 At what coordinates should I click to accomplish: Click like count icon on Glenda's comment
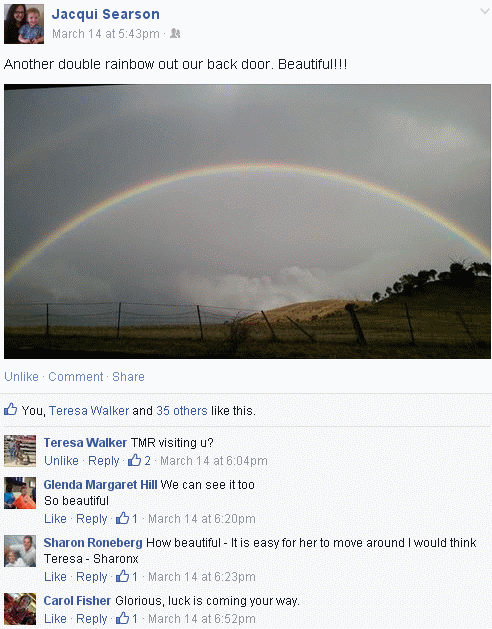point(122,518)
